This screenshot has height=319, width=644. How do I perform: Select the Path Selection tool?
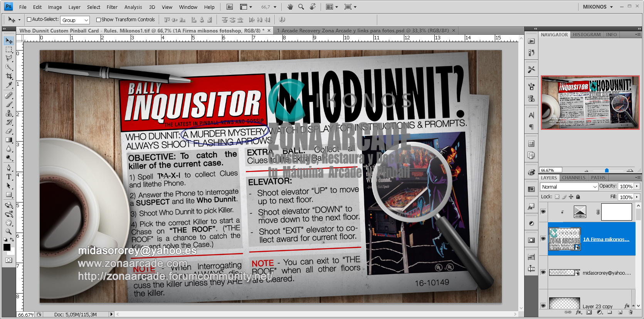[9, 186]
